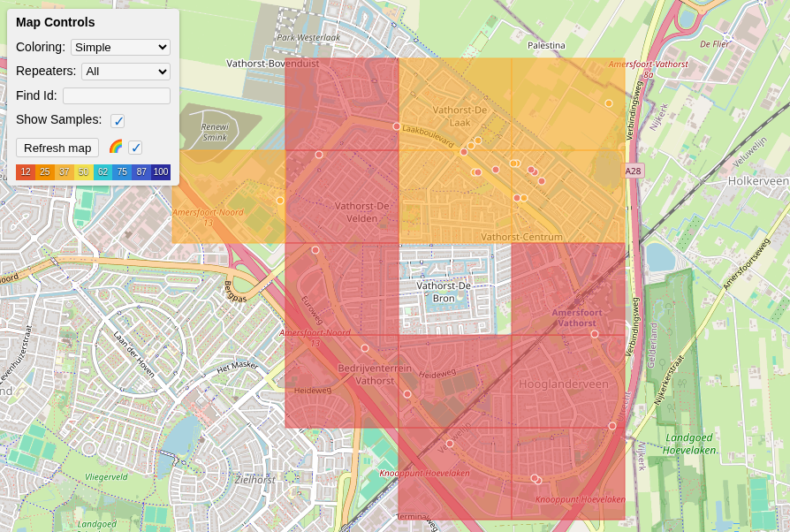Screen dimensions: 790x532
Task: Click the red 12 legend swatch
Action: click(26, 172)
